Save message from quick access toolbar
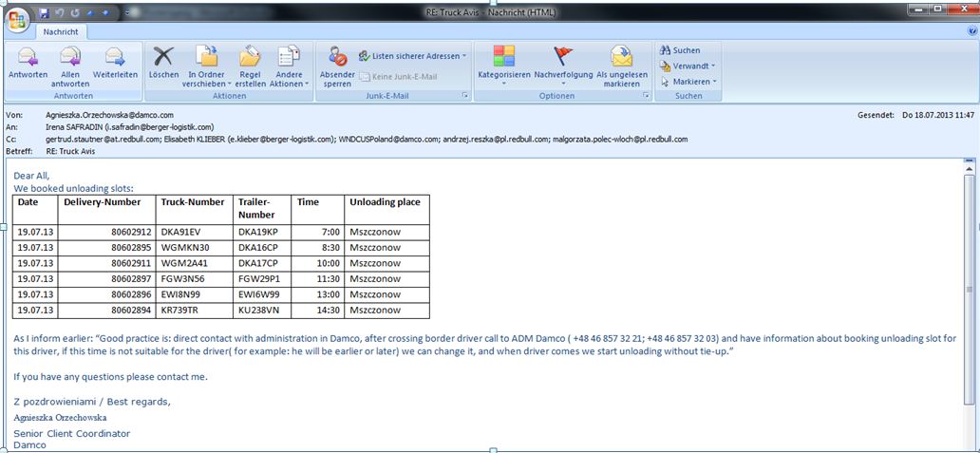The image size is (980, 453). tap(44, 12)
